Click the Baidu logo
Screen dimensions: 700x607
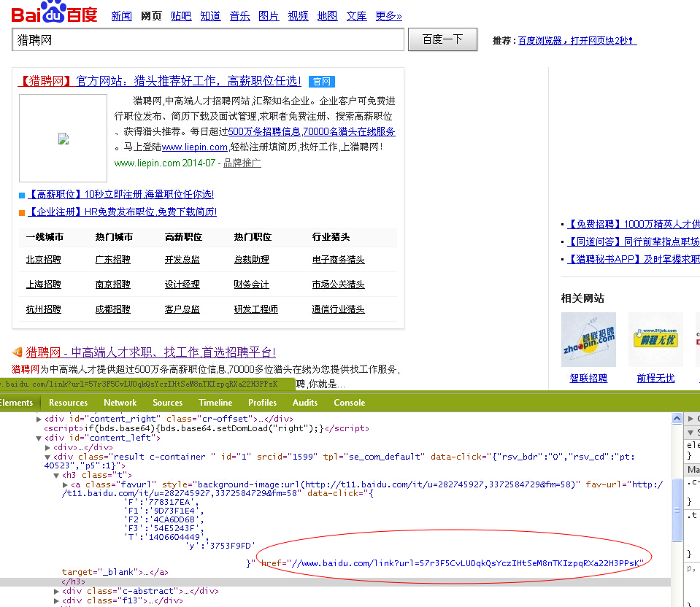[x=54, y=12]
